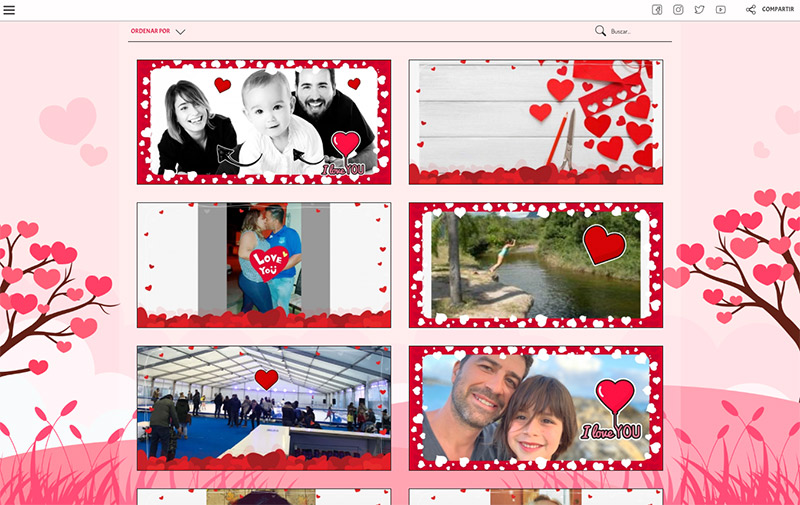The height and width of the screenshot is (505, 800).
Task: Open the river jump photo thumbnail
Action: [x=536, y=265]
